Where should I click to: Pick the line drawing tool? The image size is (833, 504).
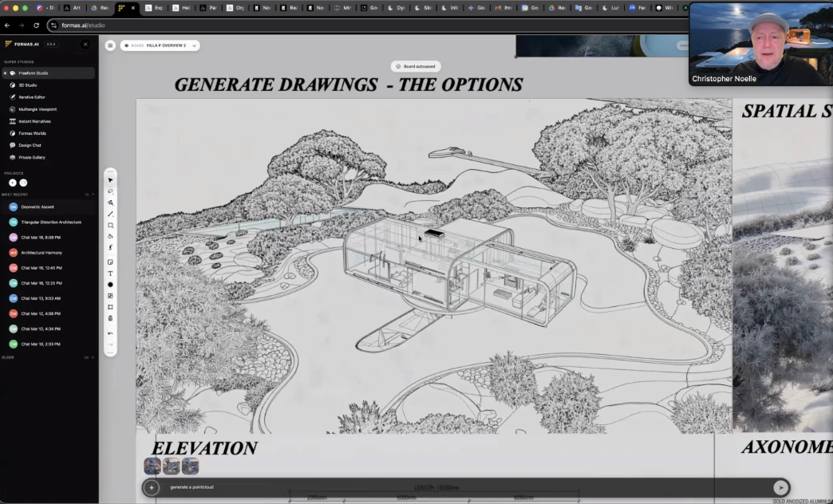point(110,214)
